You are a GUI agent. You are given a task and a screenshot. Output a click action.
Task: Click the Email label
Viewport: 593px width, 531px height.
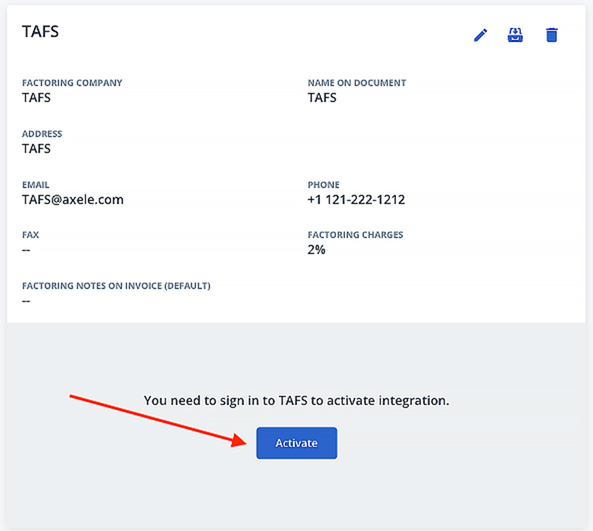[x=36, y=185]
